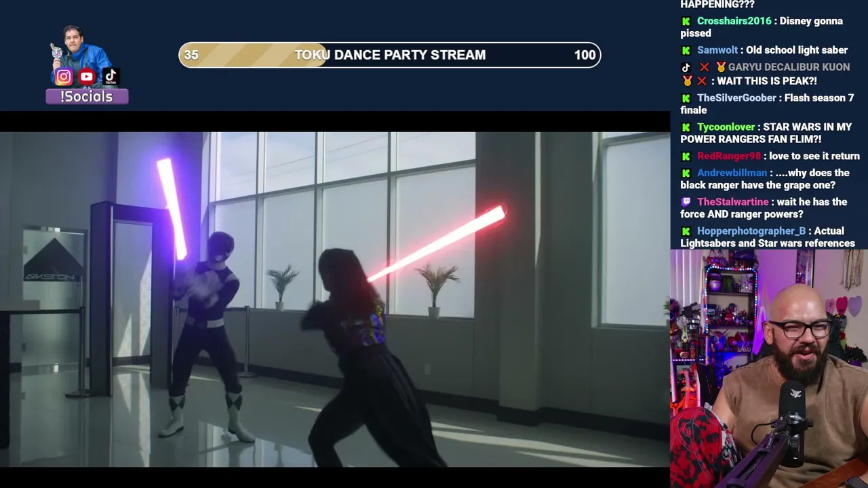Click the Kick badge beside Tycoonlover
This screenshot has width=868, height=488.
click(686, 127)
